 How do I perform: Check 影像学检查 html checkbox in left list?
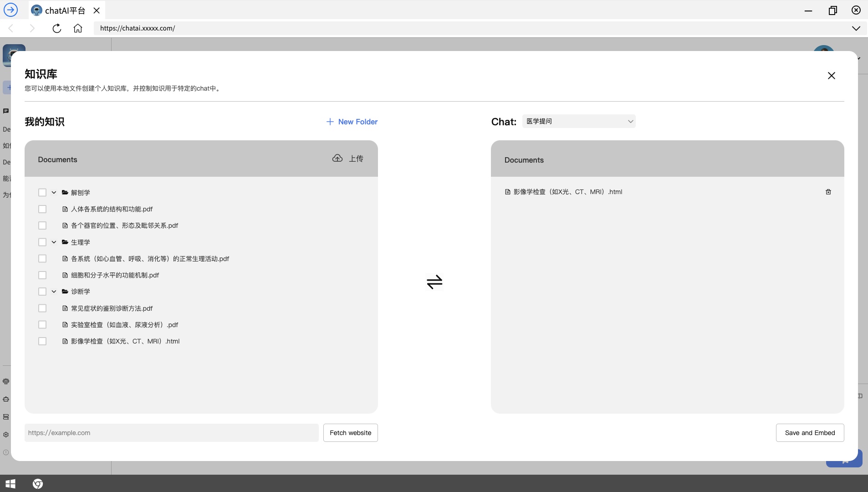click(x=42, y=341)
